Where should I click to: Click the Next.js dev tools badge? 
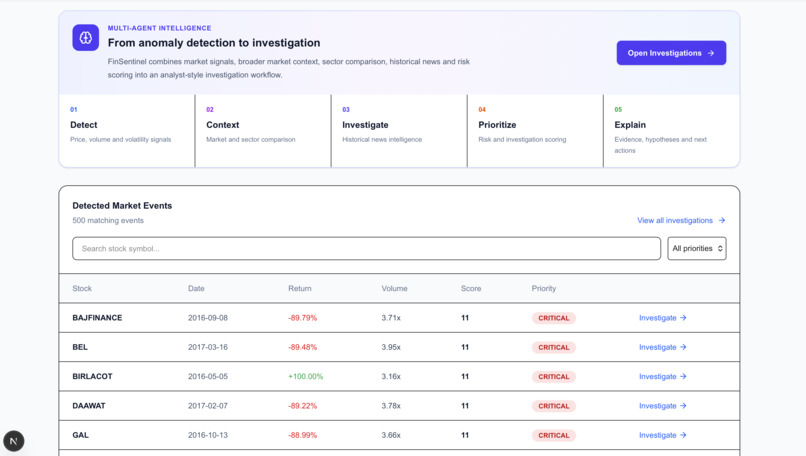pyautogui.click(x=14, y=441)
